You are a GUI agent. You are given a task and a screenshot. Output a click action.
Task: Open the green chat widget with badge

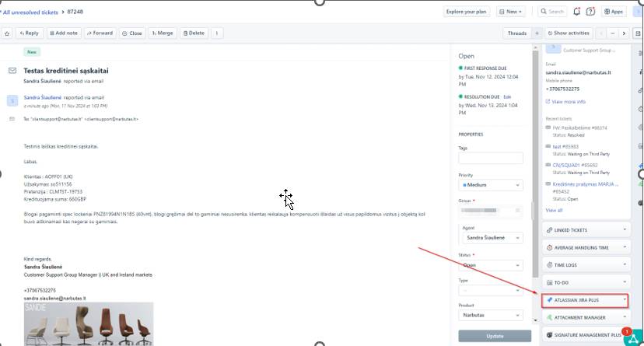tap(633, 337)
